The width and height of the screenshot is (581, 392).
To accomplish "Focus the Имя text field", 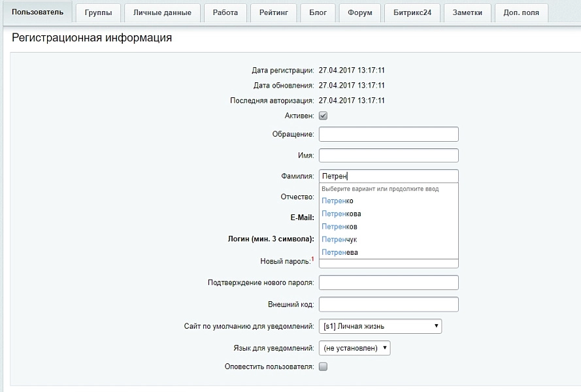I will click(389, 155).
